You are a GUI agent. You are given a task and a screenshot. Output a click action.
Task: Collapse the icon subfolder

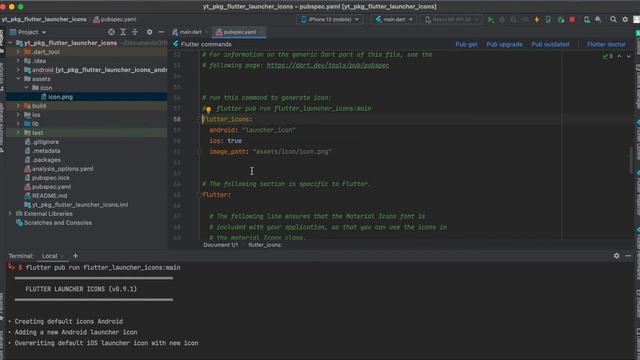tap(26, 88)
